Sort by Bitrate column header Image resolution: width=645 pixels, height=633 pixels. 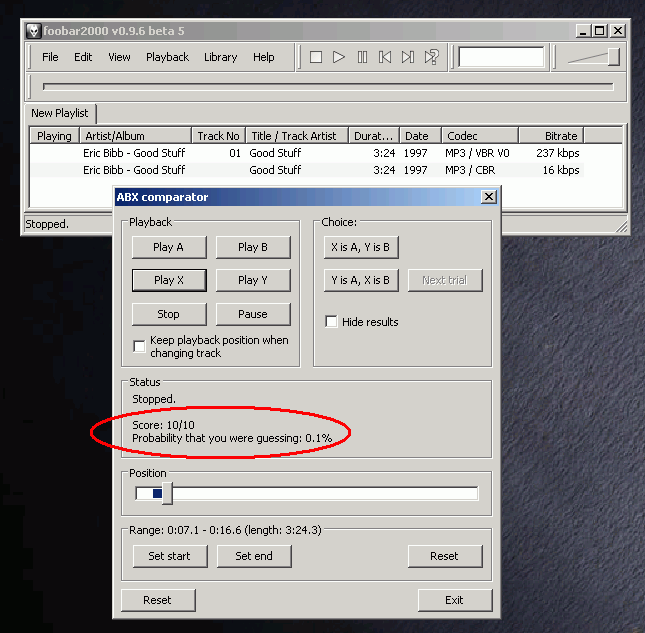(551, 136)
